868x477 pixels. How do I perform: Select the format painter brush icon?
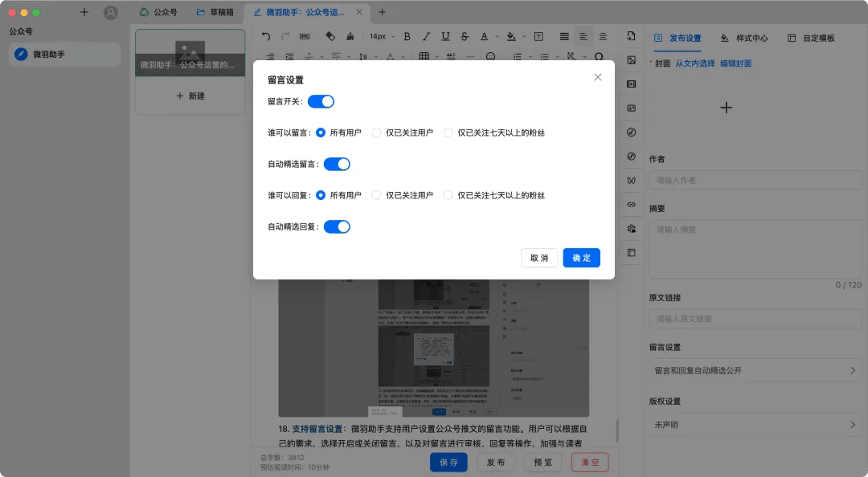click(349, 36)
